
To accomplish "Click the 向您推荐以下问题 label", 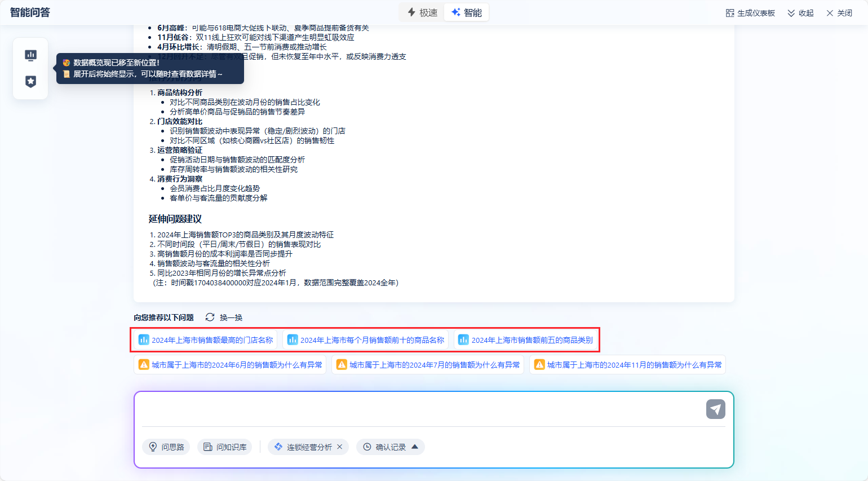I will pos(163,317).
